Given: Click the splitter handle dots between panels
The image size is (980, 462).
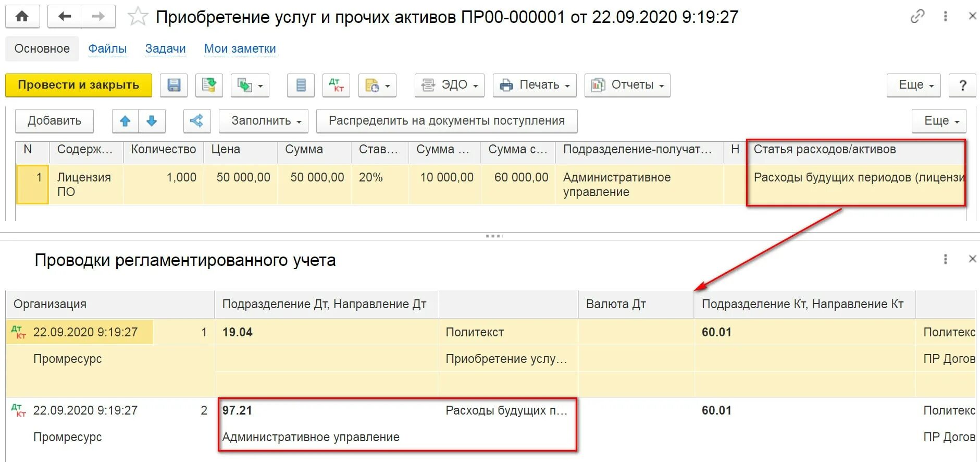Looking at the screenshot, I should coord(493,236).
